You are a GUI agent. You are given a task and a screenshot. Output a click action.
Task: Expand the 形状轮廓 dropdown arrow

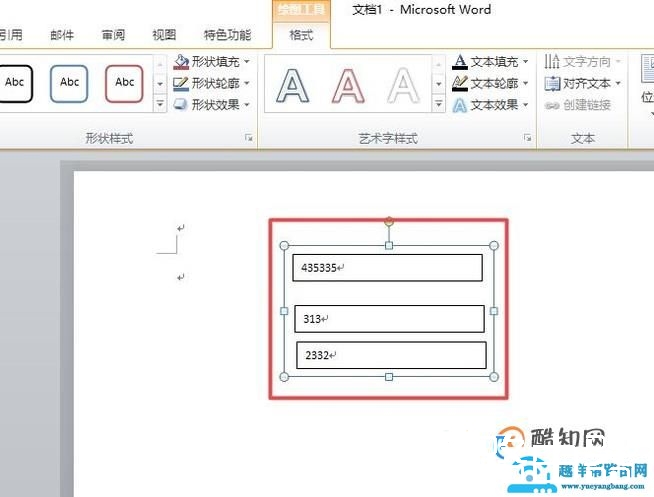coord(247,83)
